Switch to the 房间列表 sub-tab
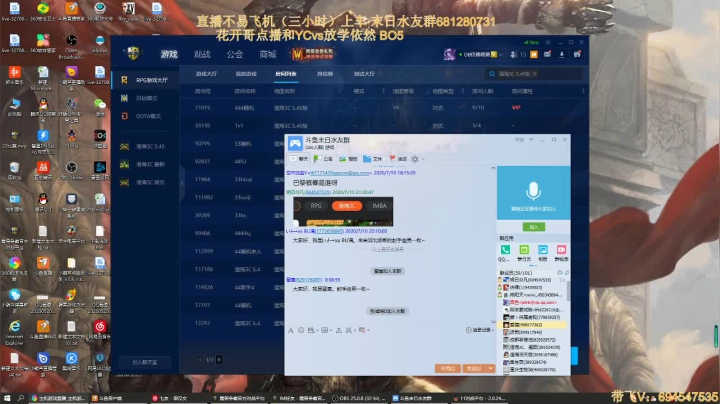 [286, 73]
